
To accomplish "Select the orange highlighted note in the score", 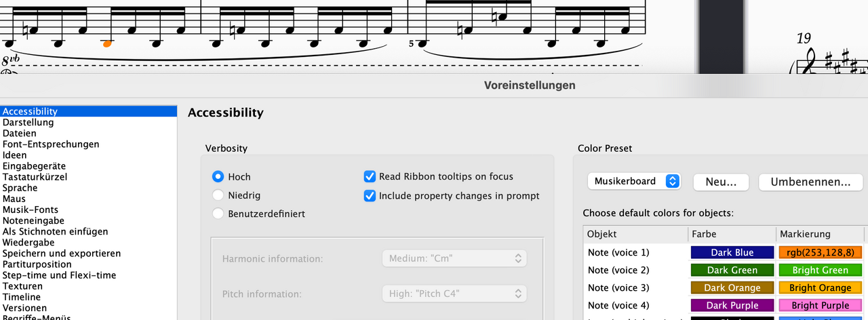I will click(106, 43).
